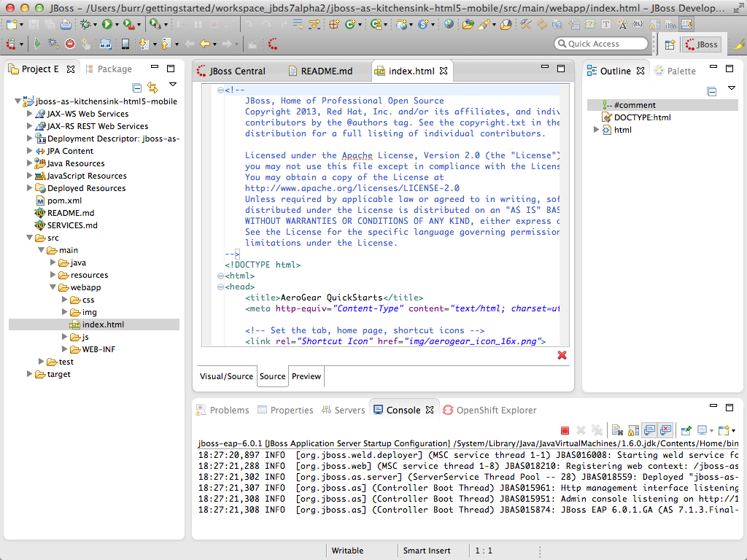
Task: Click the Quick Access search field
Action: [x=601, y=44]
